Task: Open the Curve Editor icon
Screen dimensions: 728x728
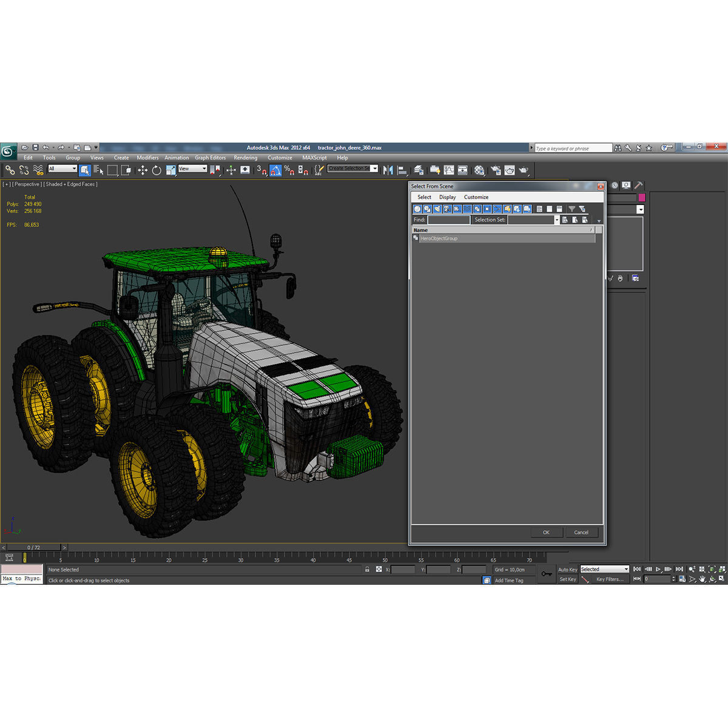Action: (x=449, y=170)
